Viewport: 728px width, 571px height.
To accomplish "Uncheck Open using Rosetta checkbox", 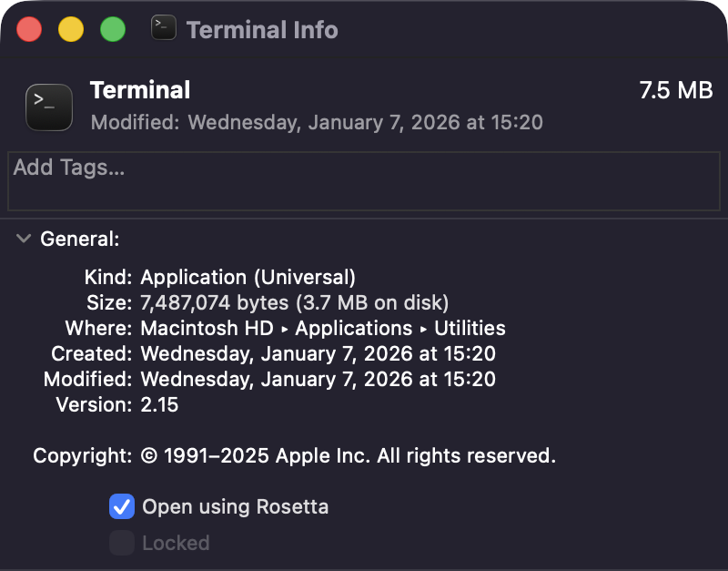I will tap(122, 506).
